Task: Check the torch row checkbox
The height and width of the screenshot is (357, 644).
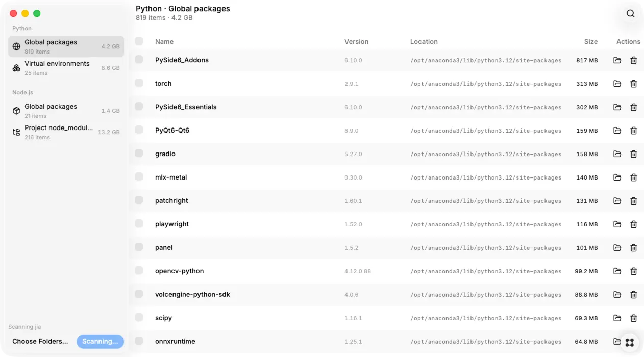Action: [139, 83]
